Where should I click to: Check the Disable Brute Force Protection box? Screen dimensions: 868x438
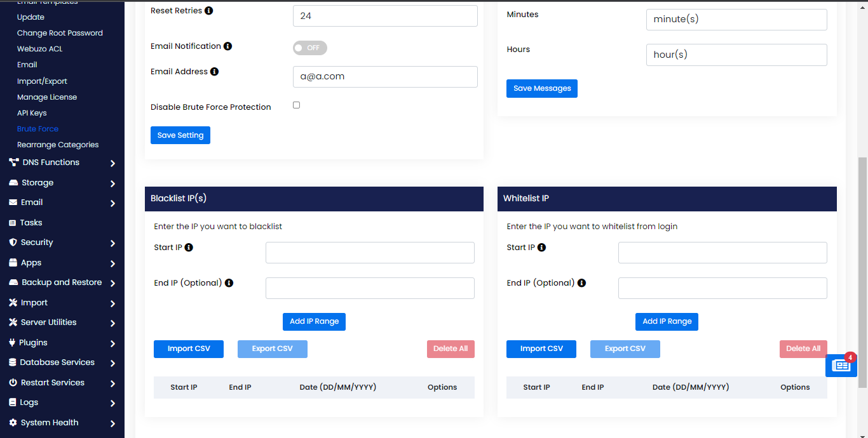coord(296,105)
